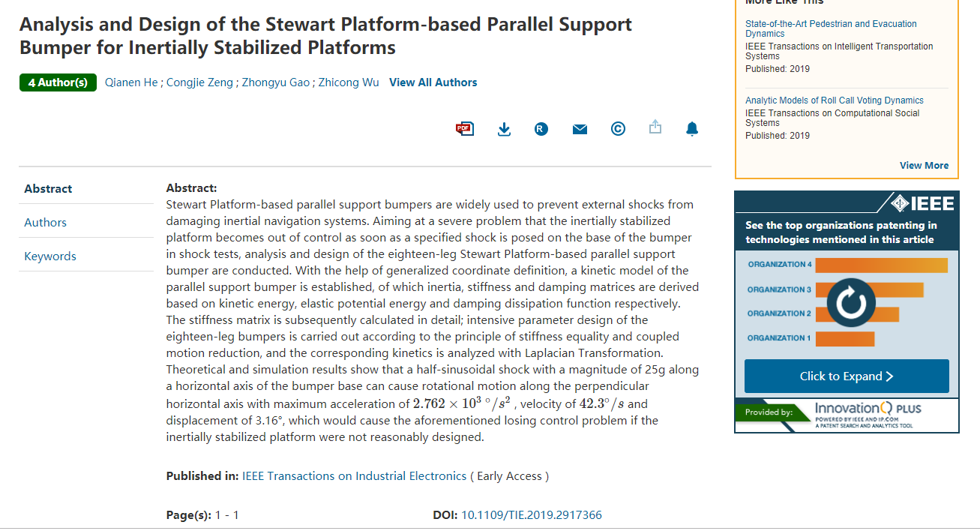This screenshot has width=980, height=531.
Task: Expand the patent organizations panel
Action: (x=847, y=376)
